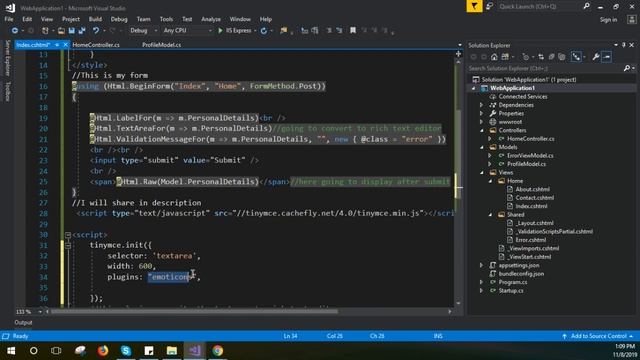Select _Layout.cshtml in Shared folder
Viewport: 640px width, 360px height.
click(x=534, y=223)
